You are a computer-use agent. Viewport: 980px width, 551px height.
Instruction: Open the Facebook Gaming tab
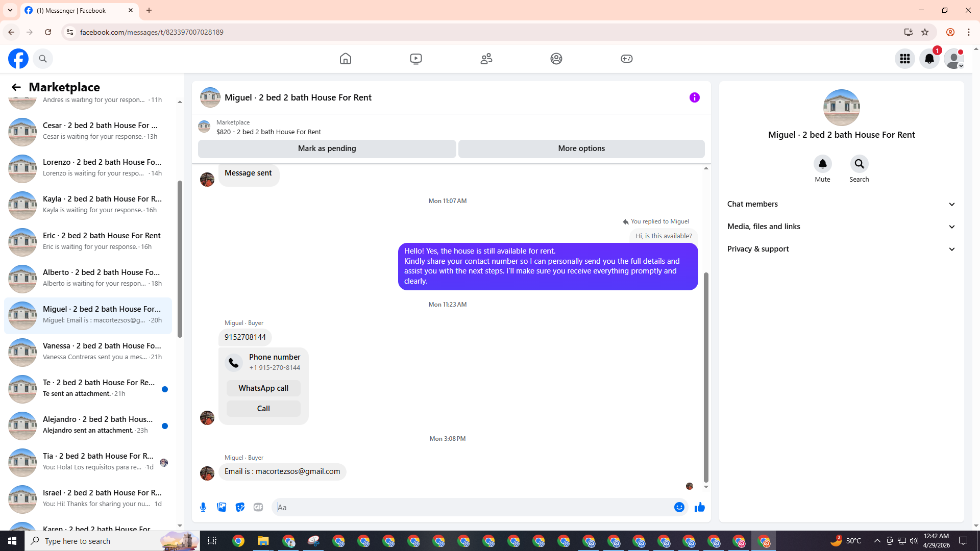click(626, 59)
